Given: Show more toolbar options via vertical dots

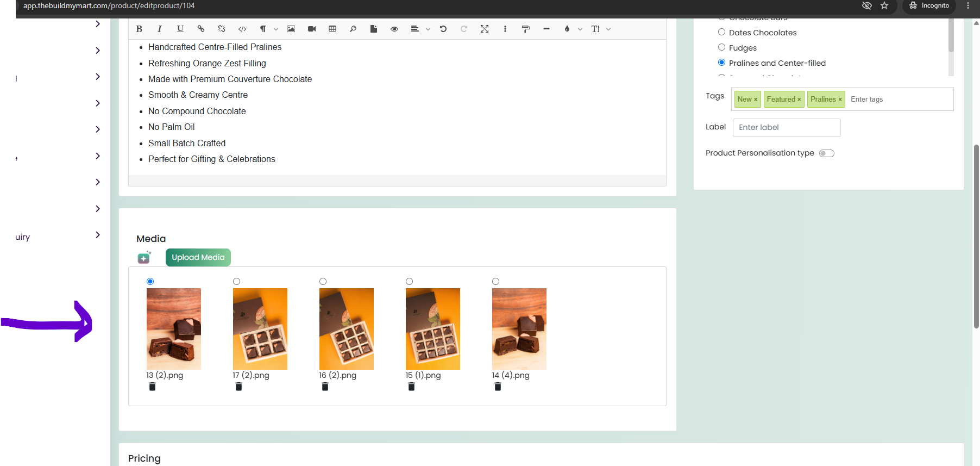Looking at the screenshot, I should coord(505,29).
